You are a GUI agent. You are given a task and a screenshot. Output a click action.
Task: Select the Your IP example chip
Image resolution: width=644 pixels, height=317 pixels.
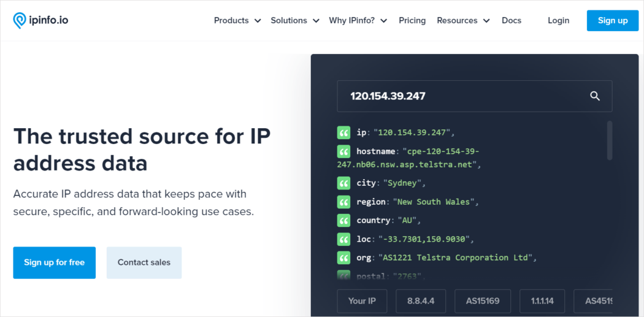(x=362, y=301)
